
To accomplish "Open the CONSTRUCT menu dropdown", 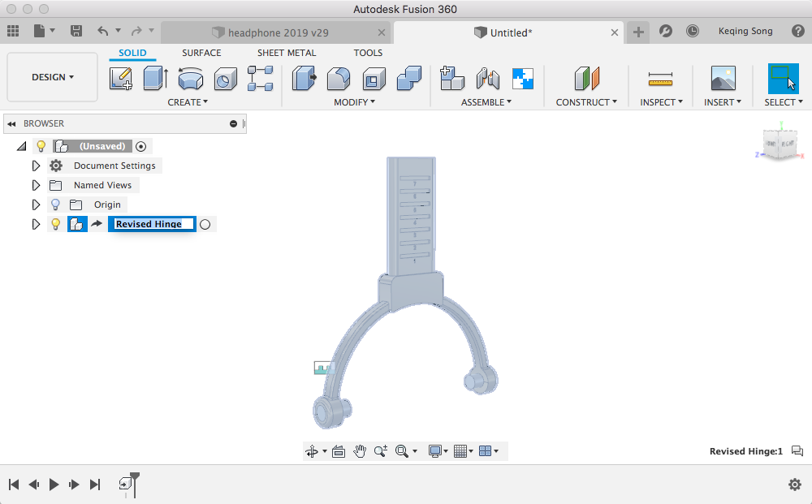I will pyautogui.click(x=586, y=102).
